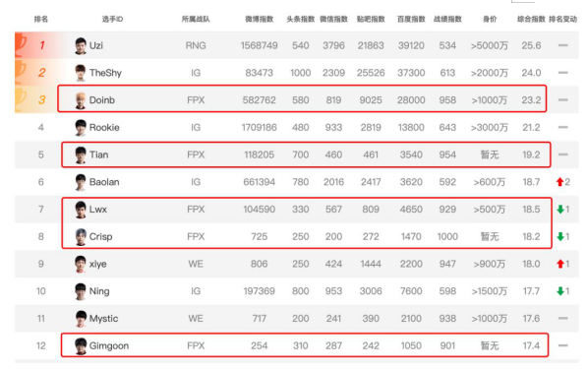
Task: Sort by 综合指数 column header
Action: pyautogui.click(x=531, y=19)
